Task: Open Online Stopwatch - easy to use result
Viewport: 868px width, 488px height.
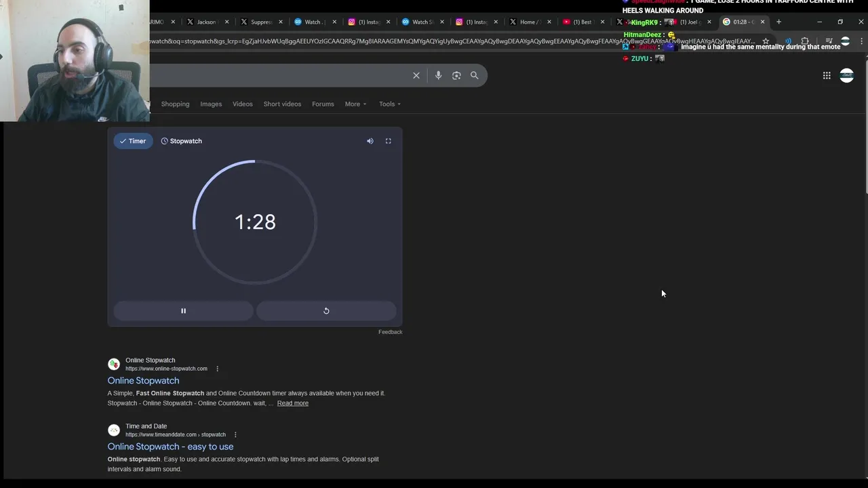Action: click(170, 447)
